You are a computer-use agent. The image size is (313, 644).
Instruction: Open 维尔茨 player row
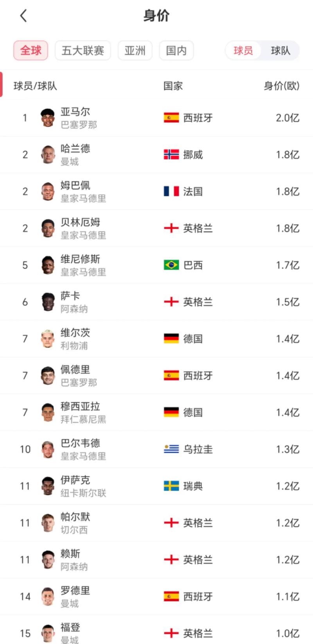click(156, 339)
